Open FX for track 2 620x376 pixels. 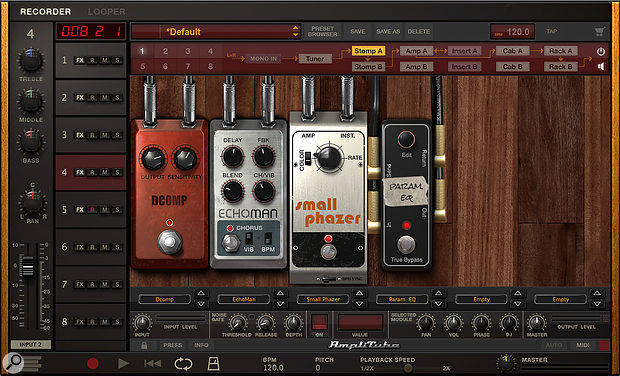(x=80, y=98)
